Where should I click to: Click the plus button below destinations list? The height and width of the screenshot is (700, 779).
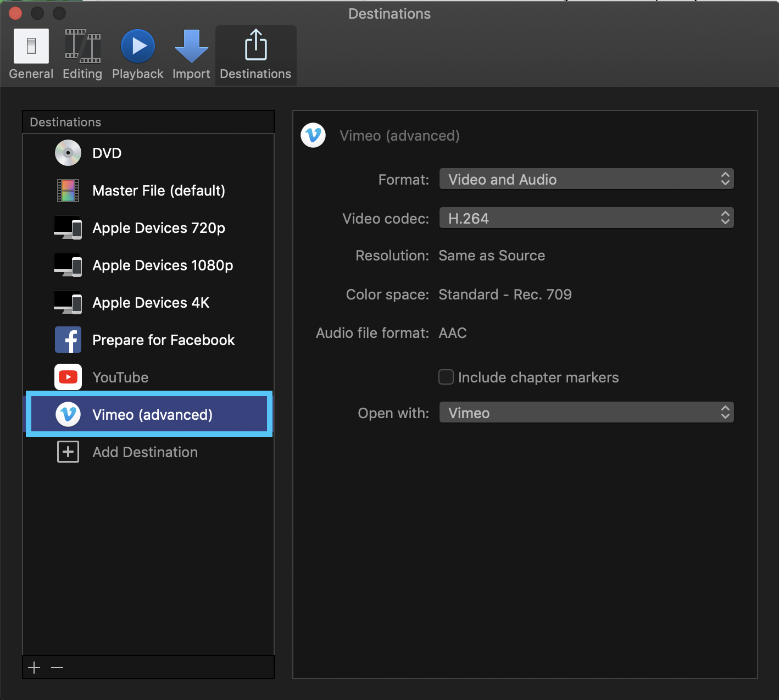click(x=34, y=668)
